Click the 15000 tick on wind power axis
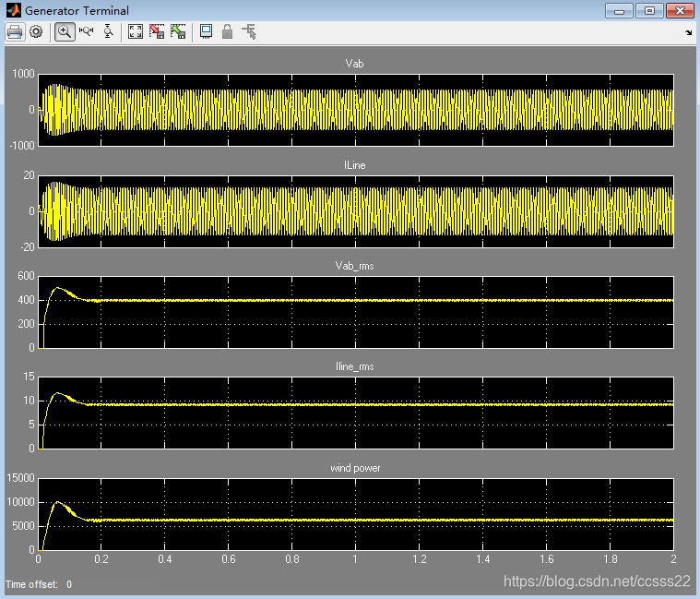 (x=20, y=478)
